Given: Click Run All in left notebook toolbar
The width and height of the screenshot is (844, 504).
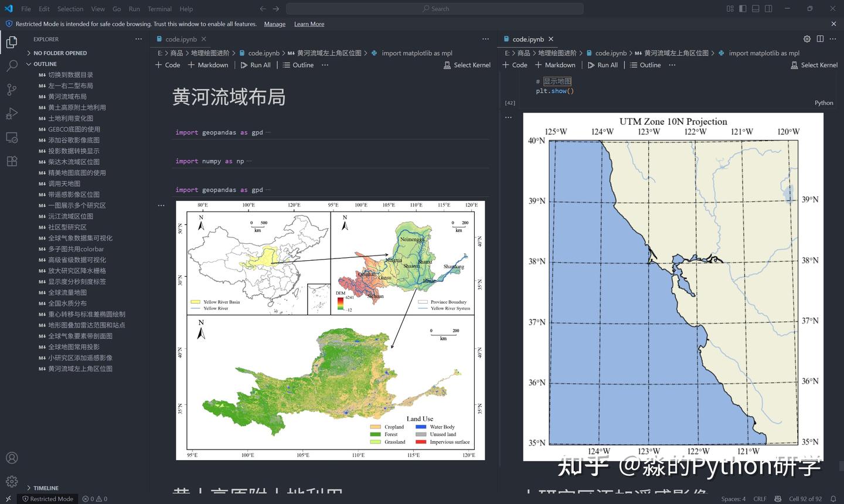Looking at the screenshot, I should (256, 65).
